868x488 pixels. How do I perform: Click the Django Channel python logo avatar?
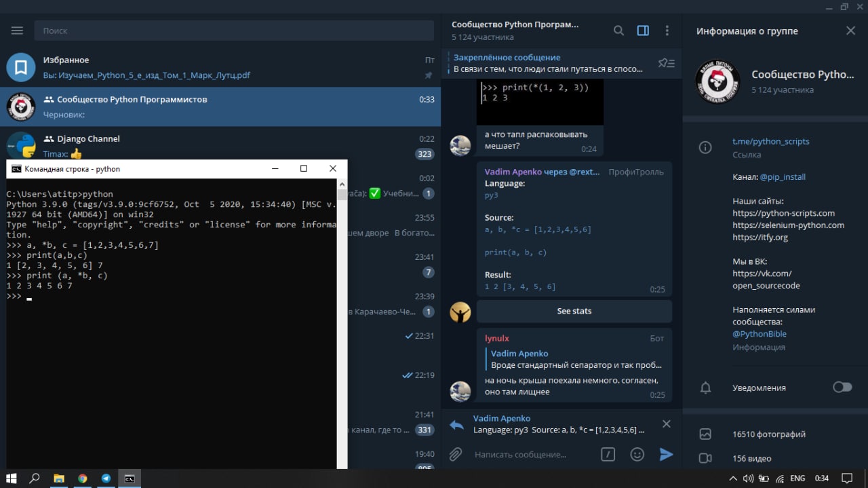point(21,145)
